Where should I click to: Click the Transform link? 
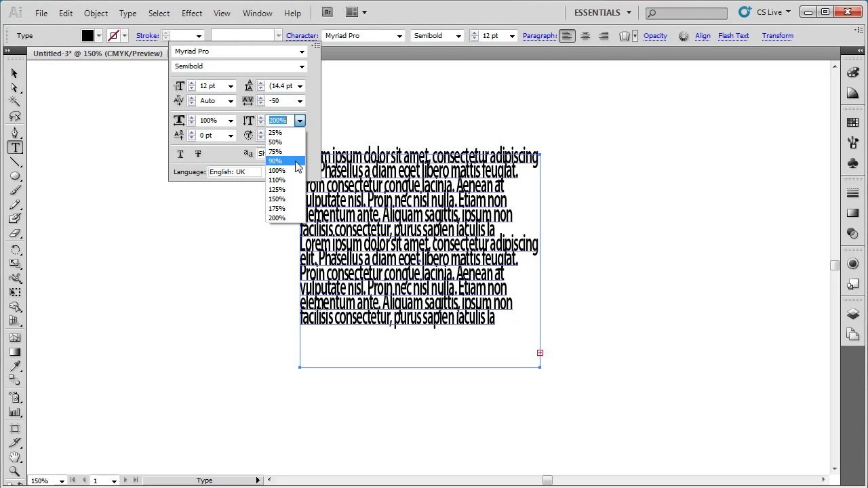pos(777,36)
